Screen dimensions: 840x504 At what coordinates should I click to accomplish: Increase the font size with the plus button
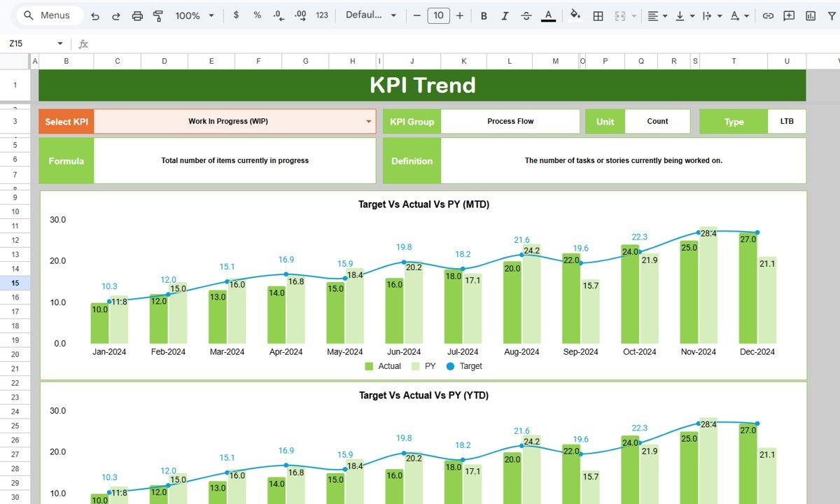coord(460,15)
